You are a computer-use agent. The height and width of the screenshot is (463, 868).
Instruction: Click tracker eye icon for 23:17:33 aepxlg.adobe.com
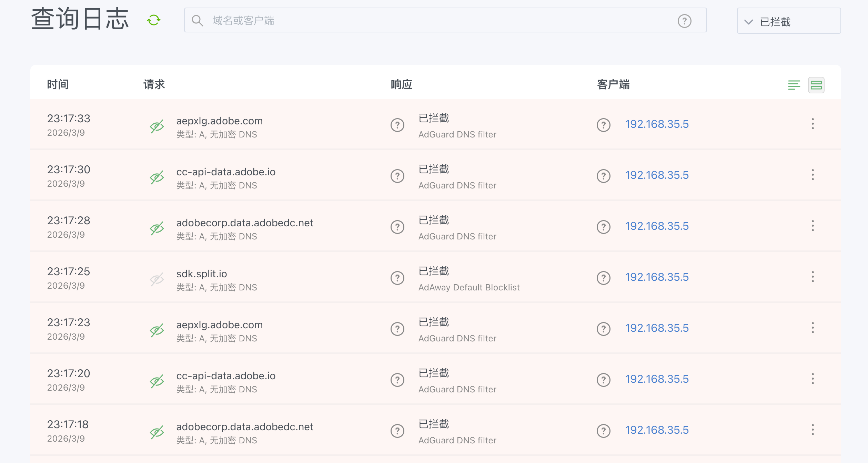(x=157, y=126)
